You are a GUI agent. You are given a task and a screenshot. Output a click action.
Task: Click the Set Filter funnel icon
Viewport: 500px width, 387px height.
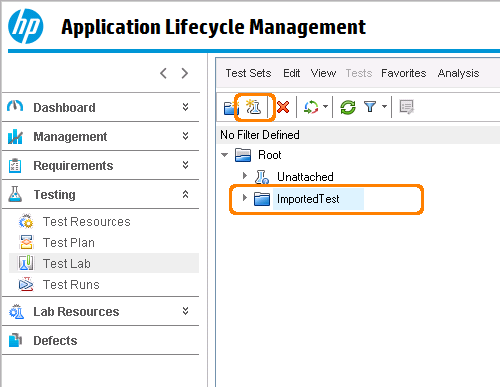pyautogui.click(x=370, y=107)
